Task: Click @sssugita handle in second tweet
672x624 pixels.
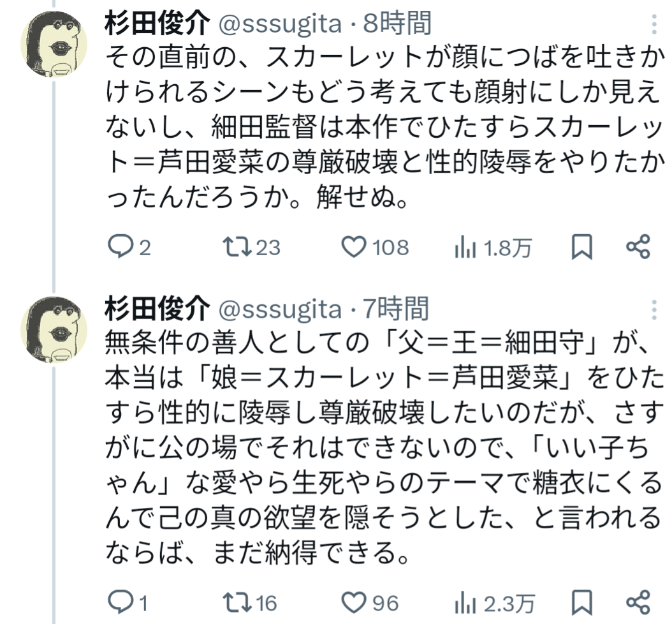Action: click(x=281, y=310)
